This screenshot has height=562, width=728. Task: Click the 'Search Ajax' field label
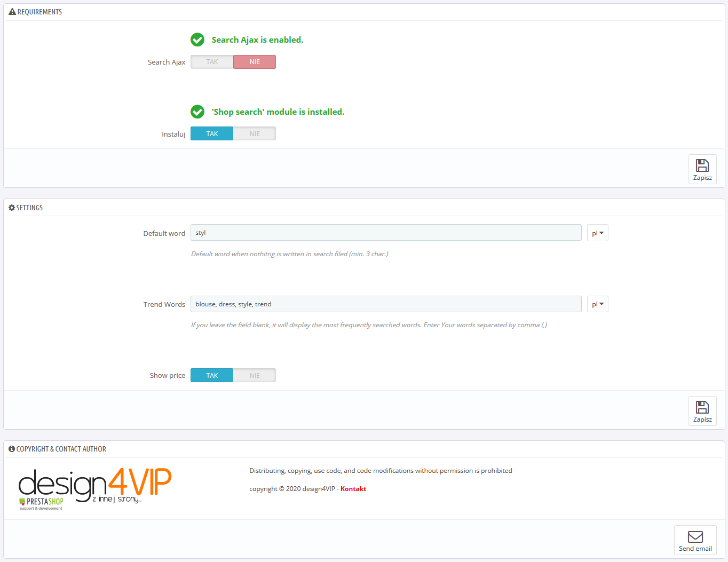[x=167, y=62]
